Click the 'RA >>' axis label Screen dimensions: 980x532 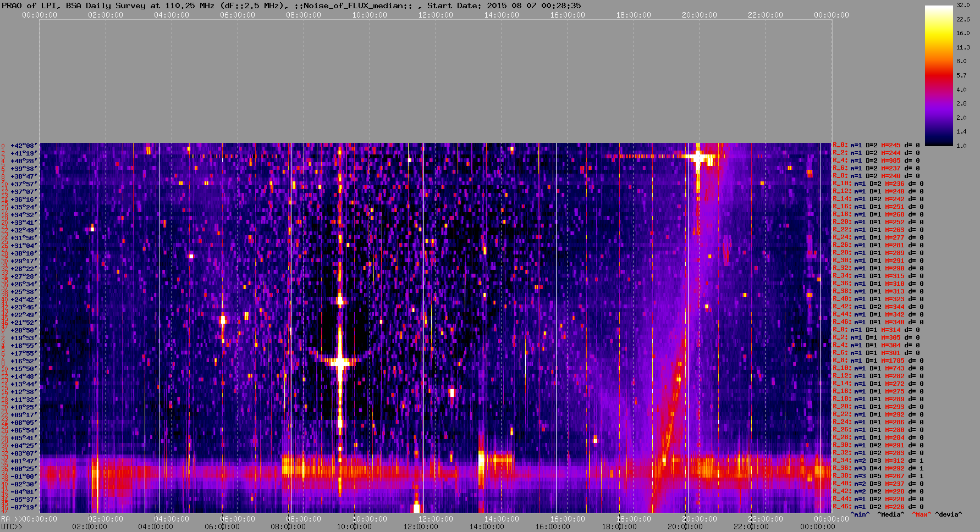coord(10,519)
